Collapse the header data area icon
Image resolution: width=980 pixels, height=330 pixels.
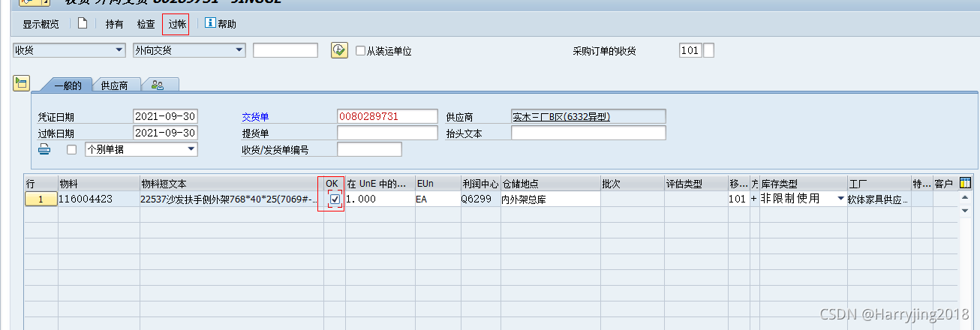21,83
